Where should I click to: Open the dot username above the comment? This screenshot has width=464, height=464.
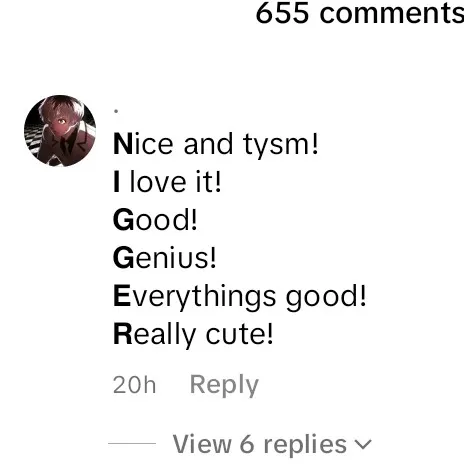[116, 111]
